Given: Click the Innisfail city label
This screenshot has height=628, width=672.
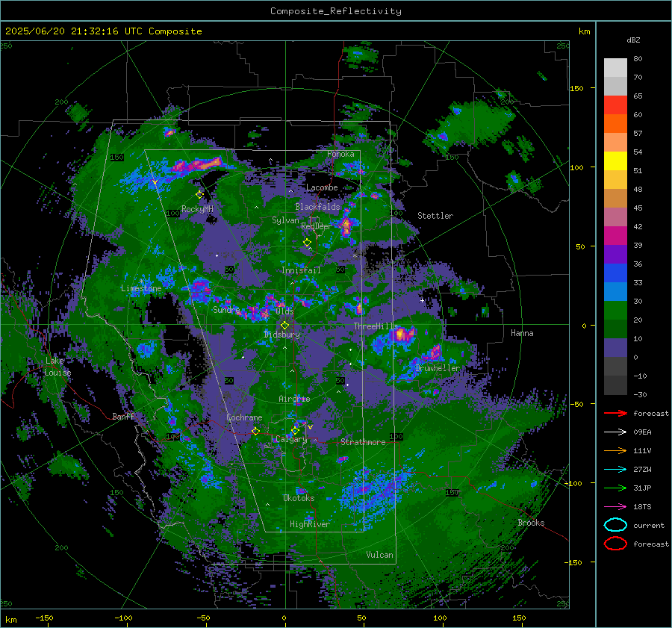Looking at the screenshot, I should [301, 270].
